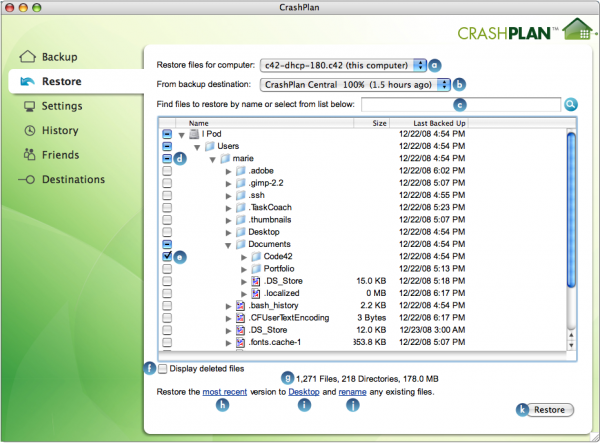Toggle the Users folder checkbox
Viewport: 600px width, 443px height.
pos(167,146)
